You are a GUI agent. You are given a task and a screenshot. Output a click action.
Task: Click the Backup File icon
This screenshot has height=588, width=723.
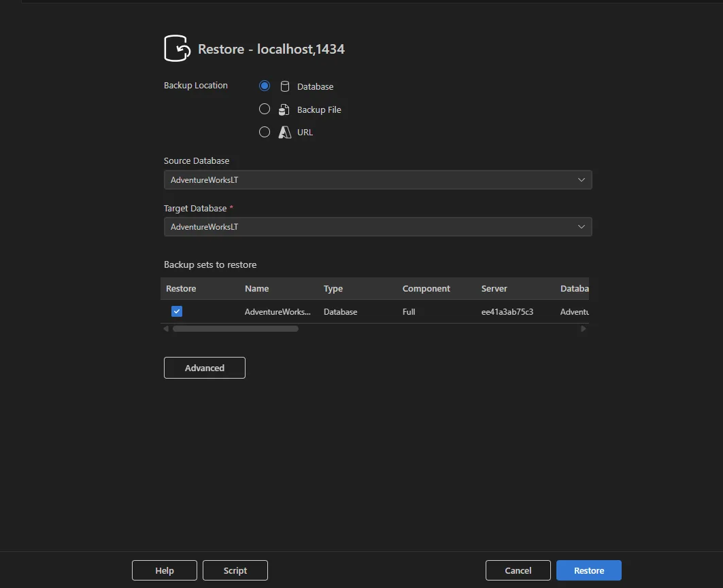coord(284,109)
